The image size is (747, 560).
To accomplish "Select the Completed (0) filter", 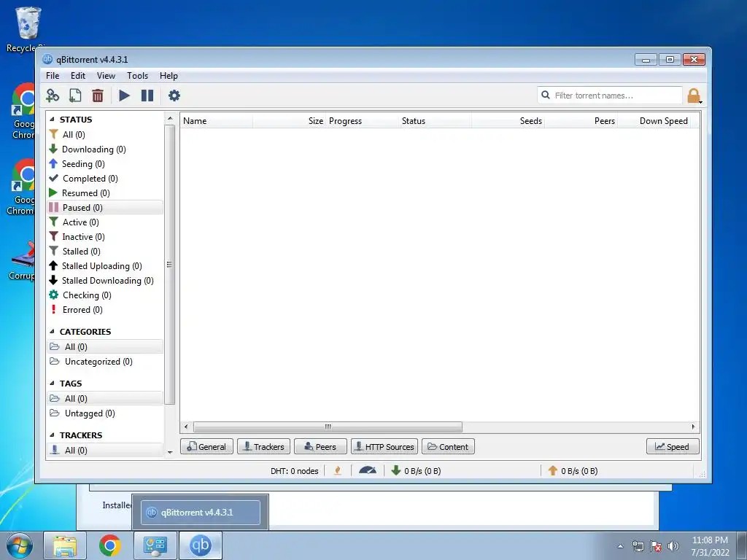I will click(x=105, y=179).
